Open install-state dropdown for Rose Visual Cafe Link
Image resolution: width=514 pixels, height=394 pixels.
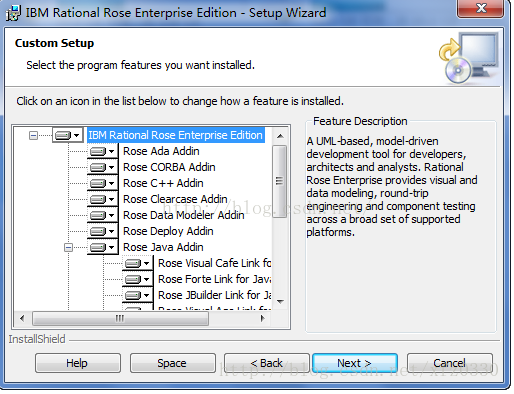click(138, 263)
